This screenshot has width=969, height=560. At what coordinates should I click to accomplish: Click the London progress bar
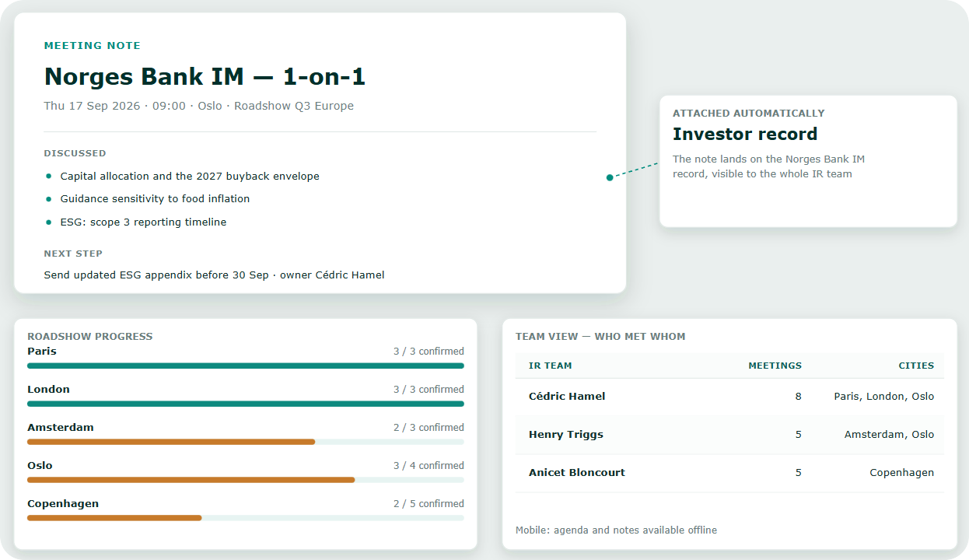coord(246,404)
